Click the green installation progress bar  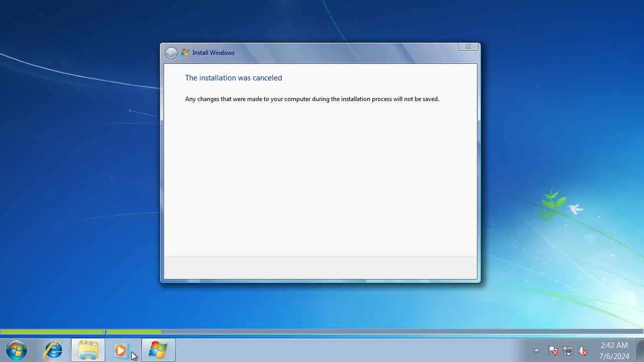[x=80, y=331]
